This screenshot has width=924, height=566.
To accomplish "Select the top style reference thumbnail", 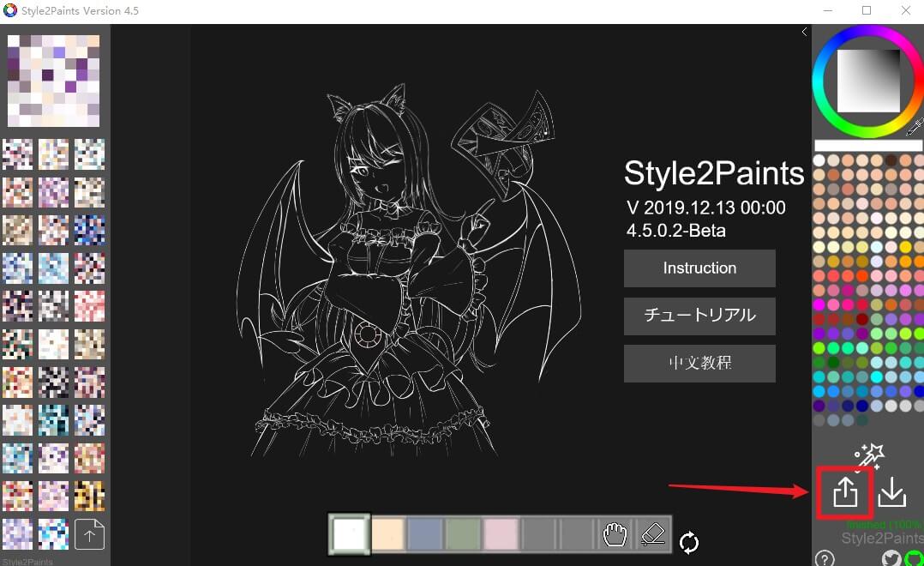I will [x=54, y=80].
